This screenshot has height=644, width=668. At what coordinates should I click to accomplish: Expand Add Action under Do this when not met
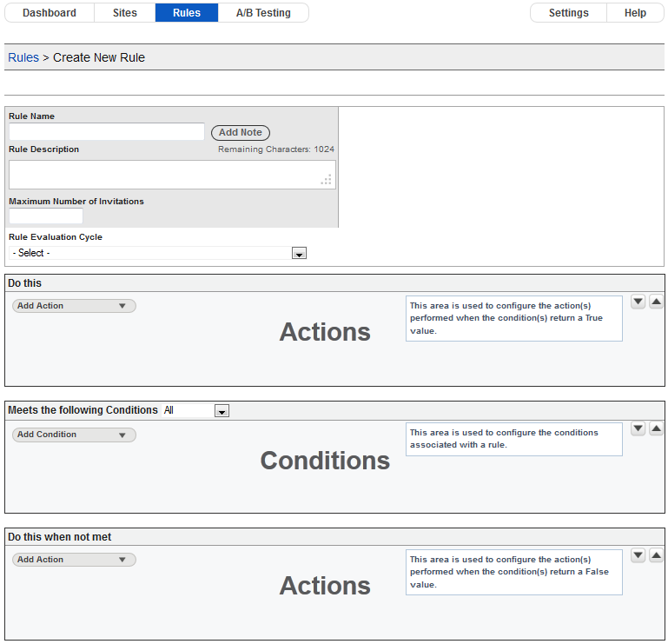coord(74,560)
